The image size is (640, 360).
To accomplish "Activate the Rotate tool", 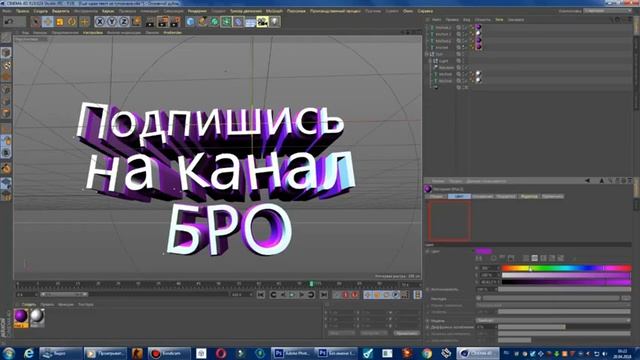I will click(x=72, y=22).
